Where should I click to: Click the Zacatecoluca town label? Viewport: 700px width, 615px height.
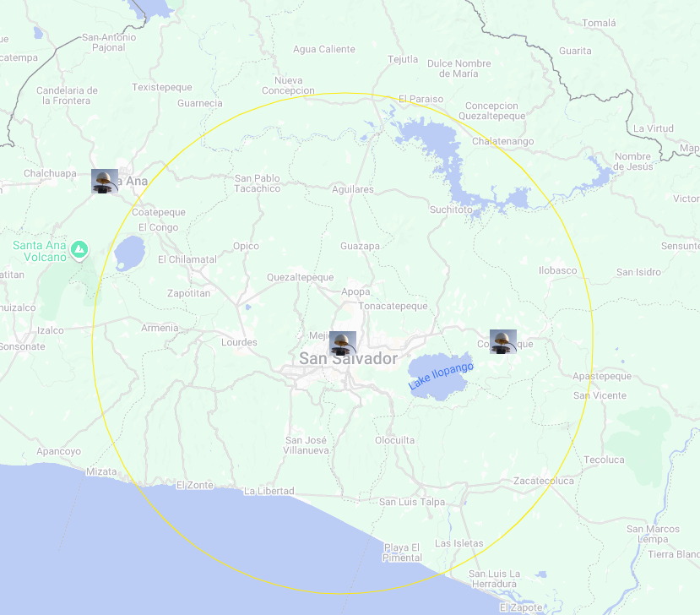pos(543,481)
